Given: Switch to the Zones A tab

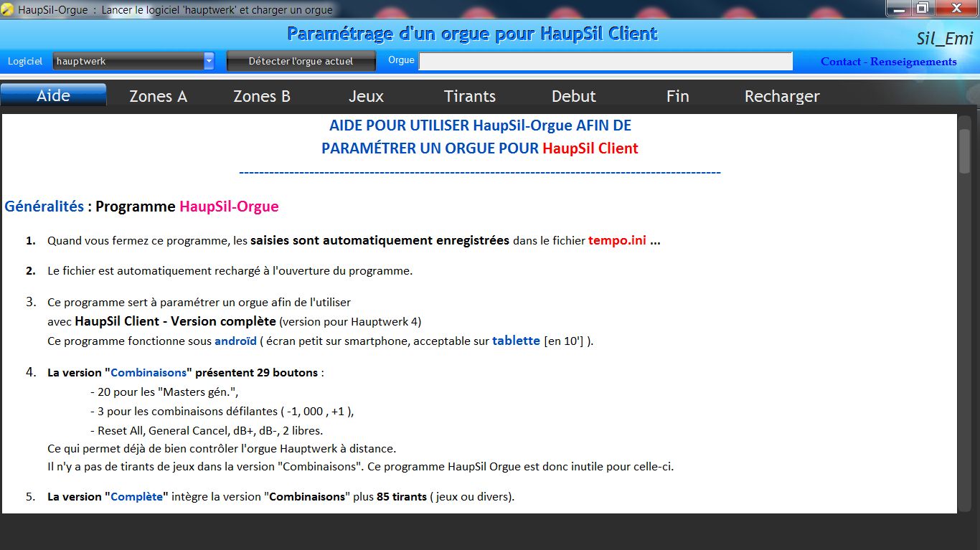Looking at the screenshot, I should pos(158,96).
